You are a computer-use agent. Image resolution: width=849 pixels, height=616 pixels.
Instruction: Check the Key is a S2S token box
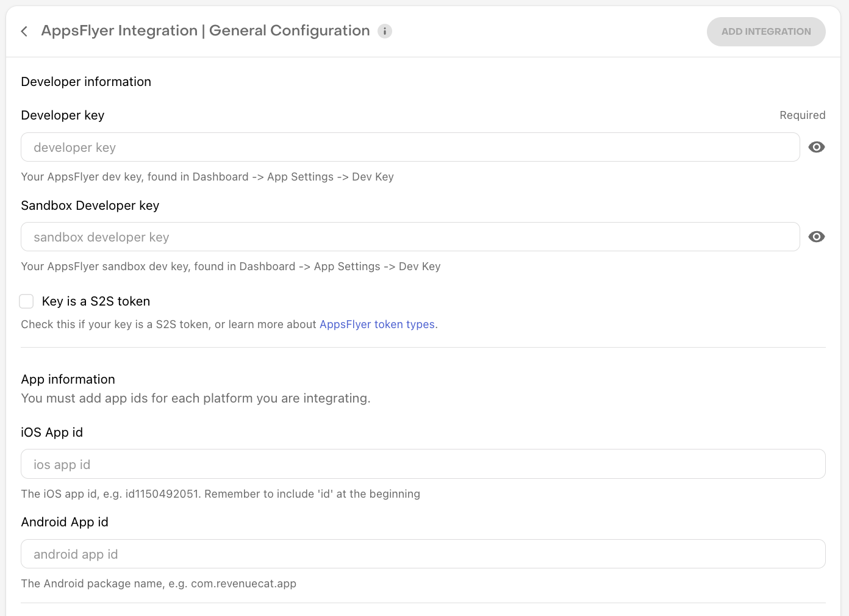click(x=26, y=301)
